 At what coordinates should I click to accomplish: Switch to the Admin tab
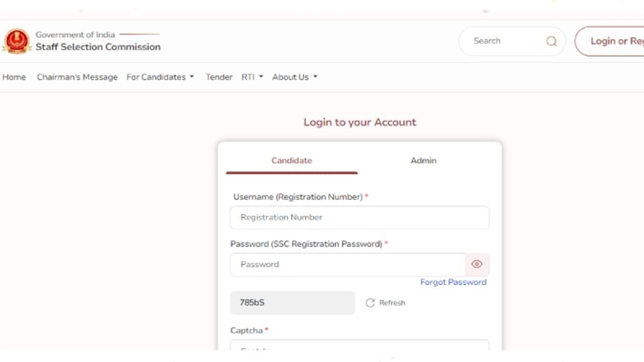click(423, 160)
